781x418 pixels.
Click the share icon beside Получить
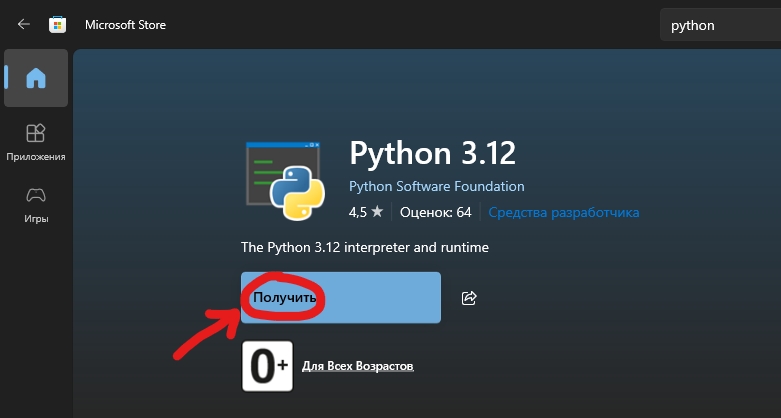(469, 298)
